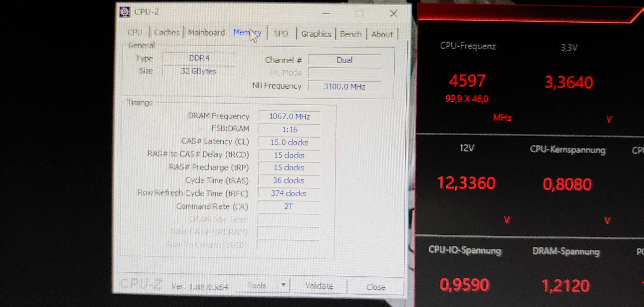Click the CPU-Frequenz 4597 readout
The image size is (644, 307).
(x=467, y=81)
